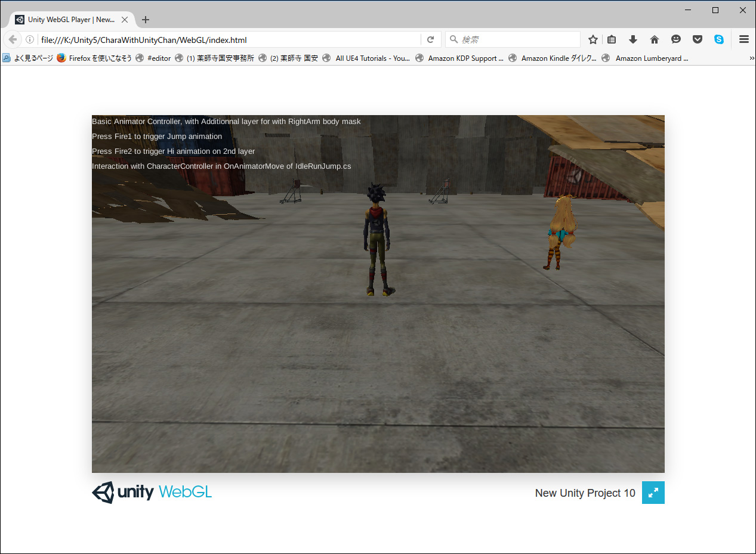756x554 pixels.
Task: Bookmark this page using the star
Action: pos(593,39)
